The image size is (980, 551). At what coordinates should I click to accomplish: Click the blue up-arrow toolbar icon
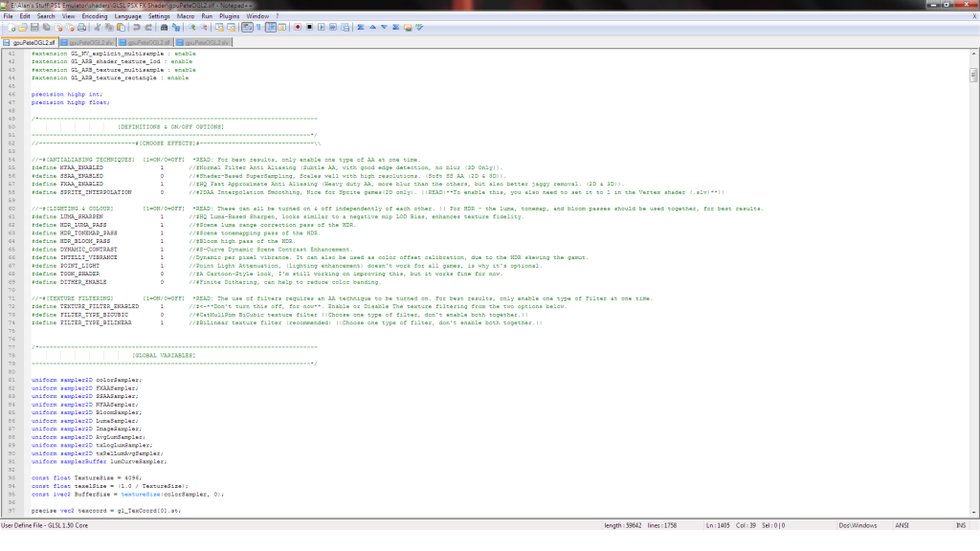coord(372,28)
